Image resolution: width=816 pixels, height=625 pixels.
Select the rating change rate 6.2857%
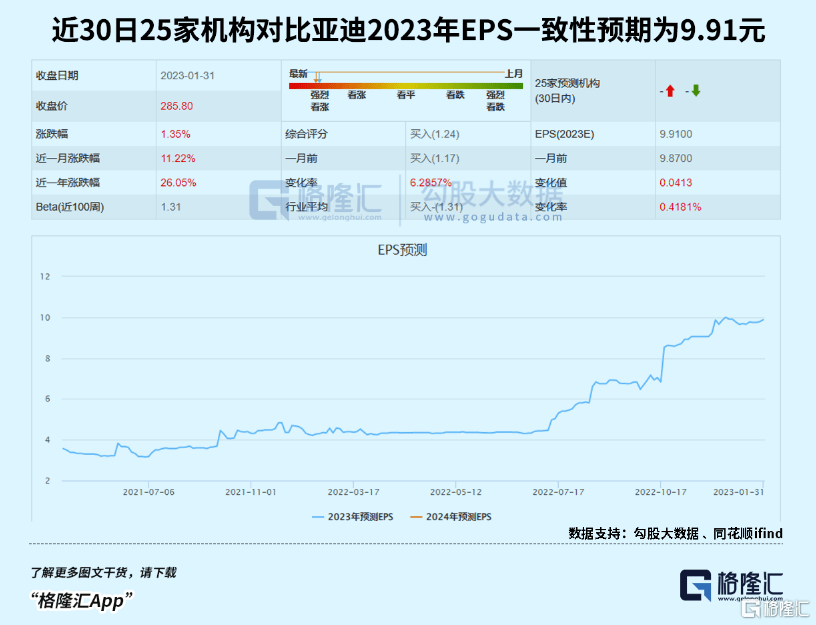(431, 183)
